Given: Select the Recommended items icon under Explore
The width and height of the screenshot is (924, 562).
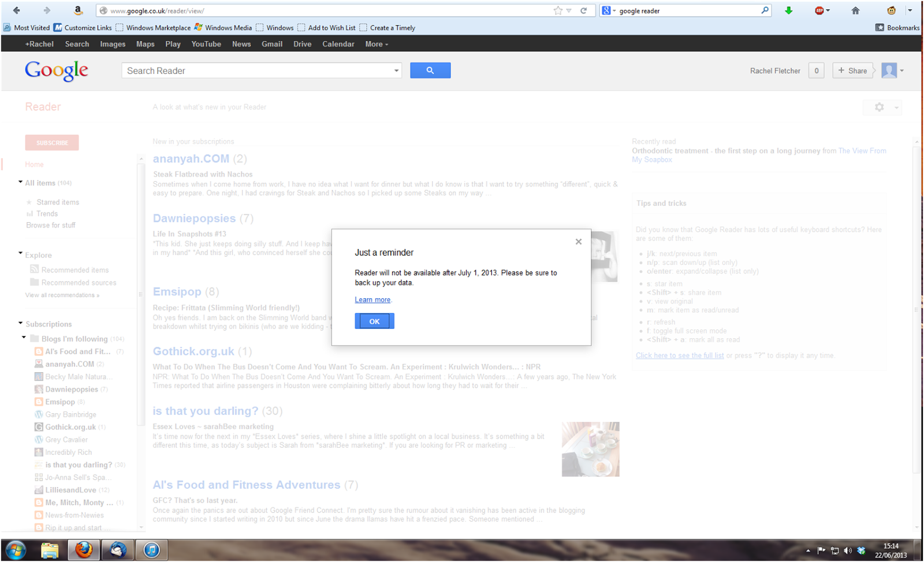Looking at the screenshot, I should coord(34,269).
